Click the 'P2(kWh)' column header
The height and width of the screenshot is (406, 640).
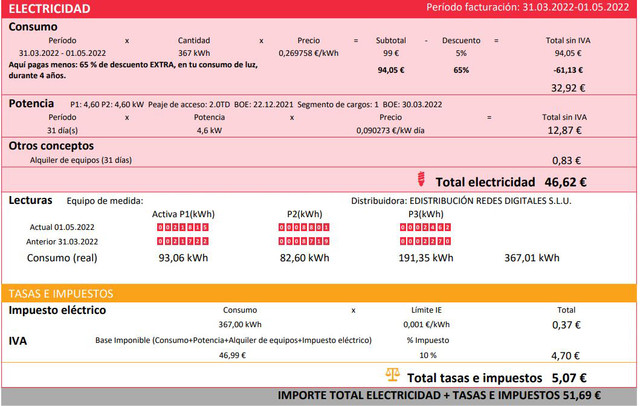pyautogui.click(x=304, y=214)
